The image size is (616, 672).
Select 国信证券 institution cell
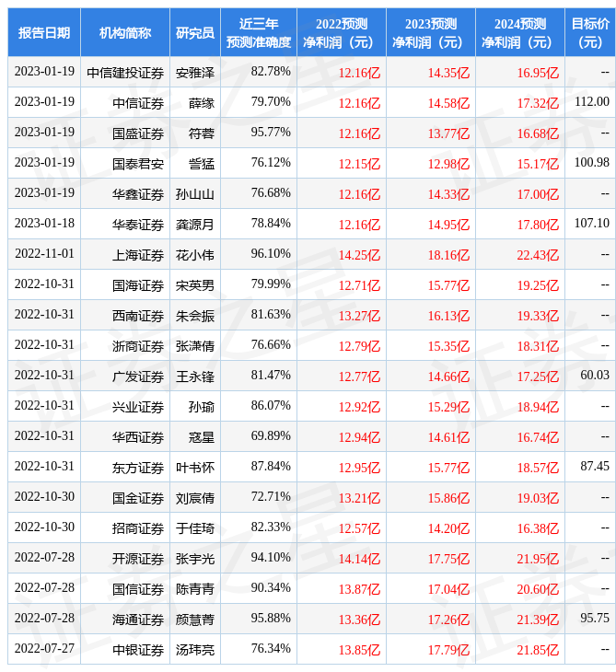point(125,589)
